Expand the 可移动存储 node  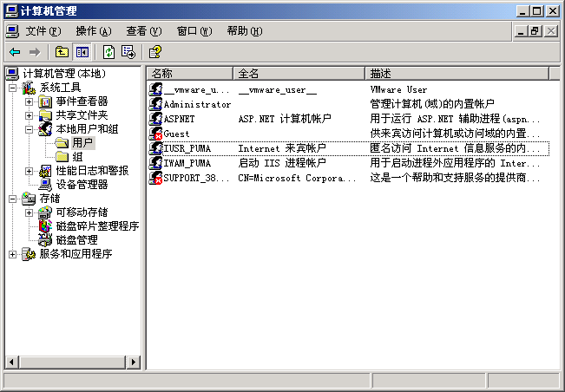29,212
